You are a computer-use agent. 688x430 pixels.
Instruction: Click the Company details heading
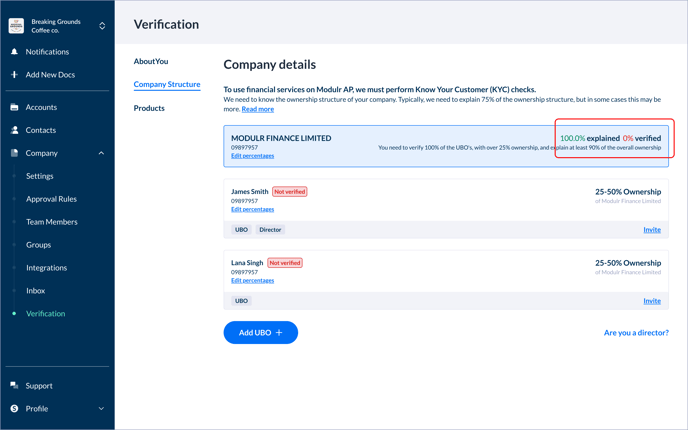[270, 64]
